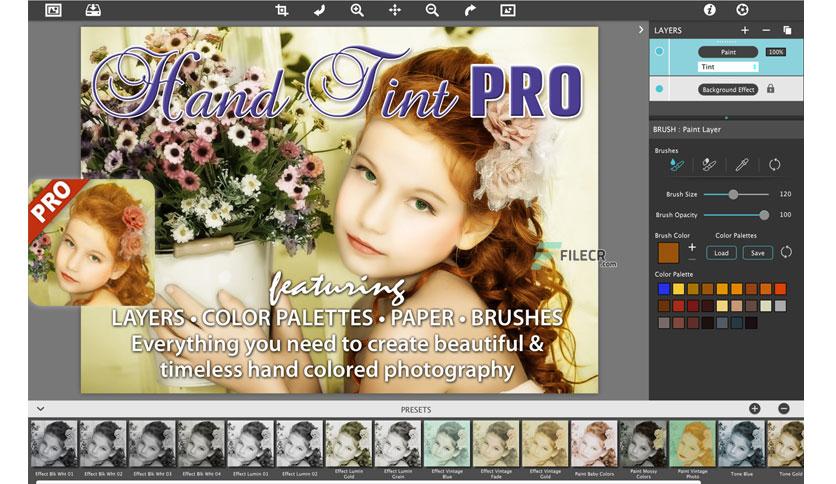Open the help/support lifebuoy icon
The image size is (836, 484).
[742, 10]
